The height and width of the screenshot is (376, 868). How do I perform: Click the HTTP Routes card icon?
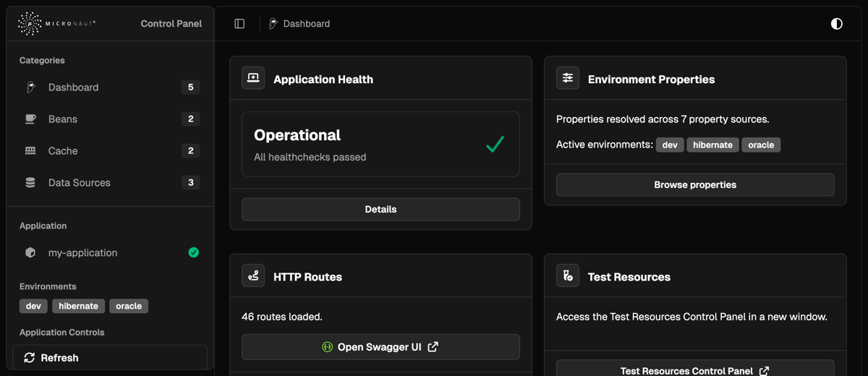point(253,275)
